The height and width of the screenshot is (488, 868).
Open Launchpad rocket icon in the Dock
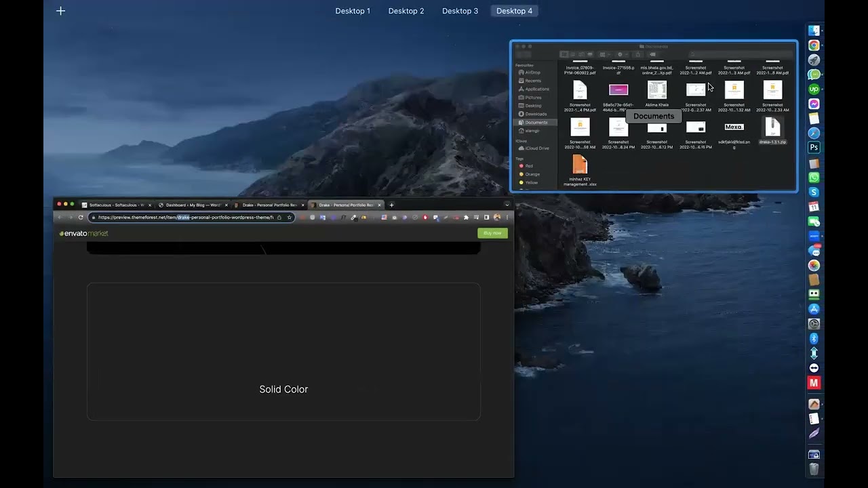(x=814, y=60)
